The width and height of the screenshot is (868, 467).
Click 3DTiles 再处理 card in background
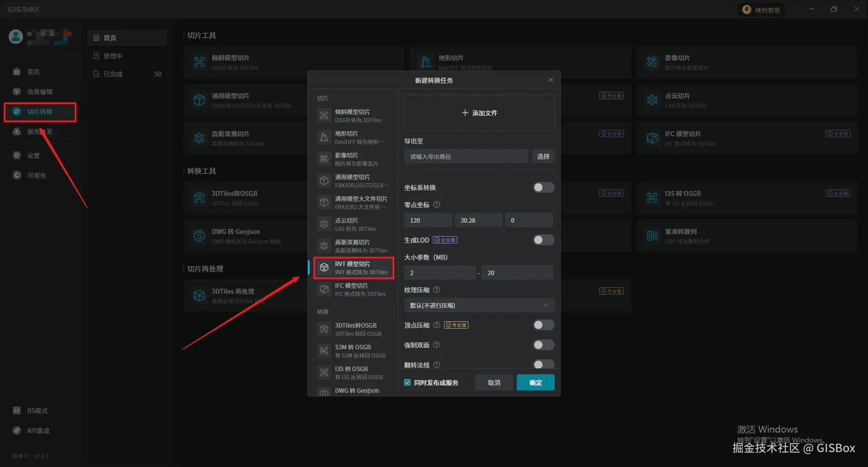click(x=245, y=295)
